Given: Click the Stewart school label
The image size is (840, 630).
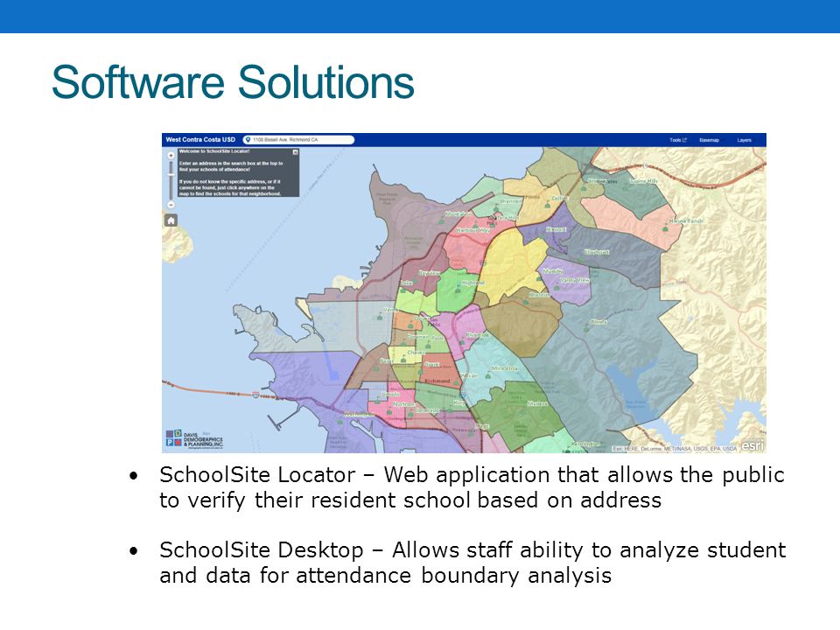Looking at the screenshot, I should (556, 229).
